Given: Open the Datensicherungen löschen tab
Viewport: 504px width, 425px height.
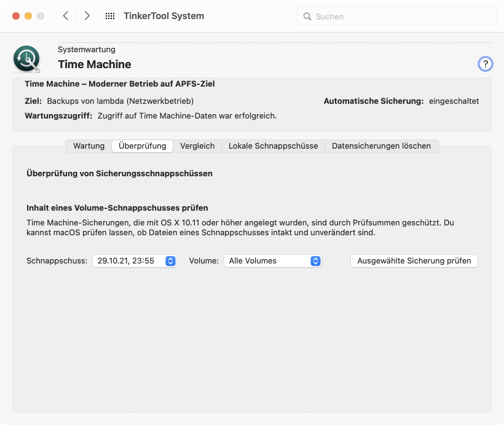Looking at the screenshot, I should [x=381, y=146].
